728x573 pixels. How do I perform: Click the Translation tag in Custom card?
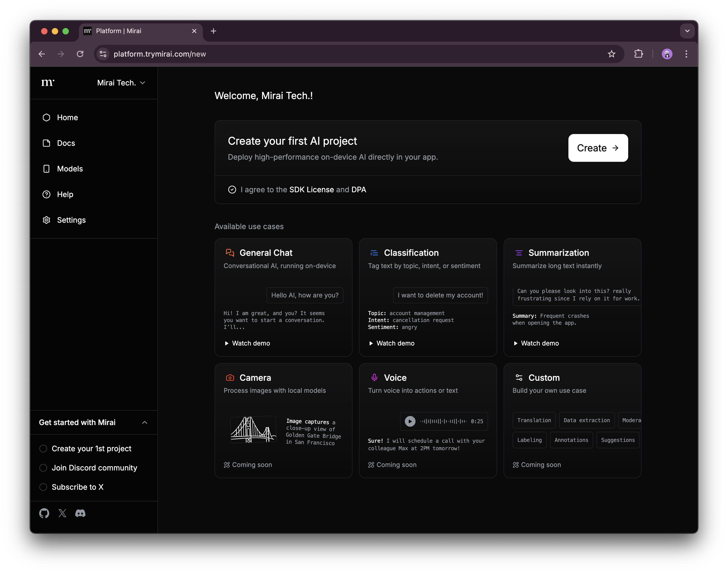[534, 420]
